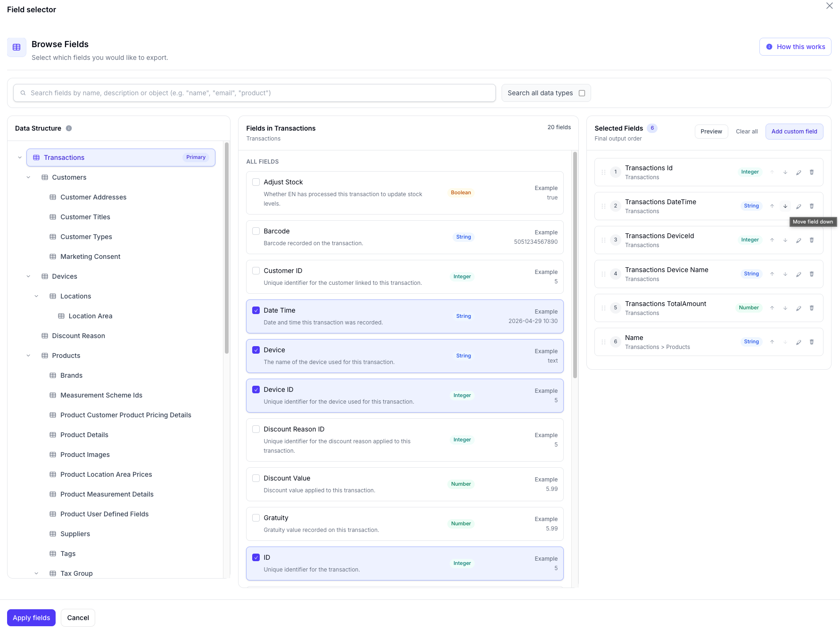Check the Discount Reason ID field

[256, 429]
